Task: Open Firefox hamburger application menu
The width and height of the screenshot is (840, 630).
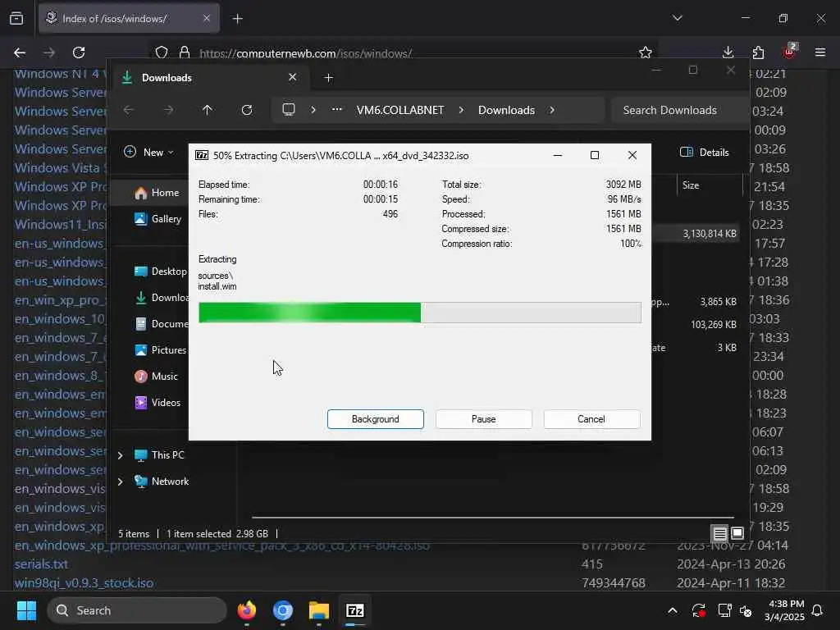Action: (x=819, y=52)
